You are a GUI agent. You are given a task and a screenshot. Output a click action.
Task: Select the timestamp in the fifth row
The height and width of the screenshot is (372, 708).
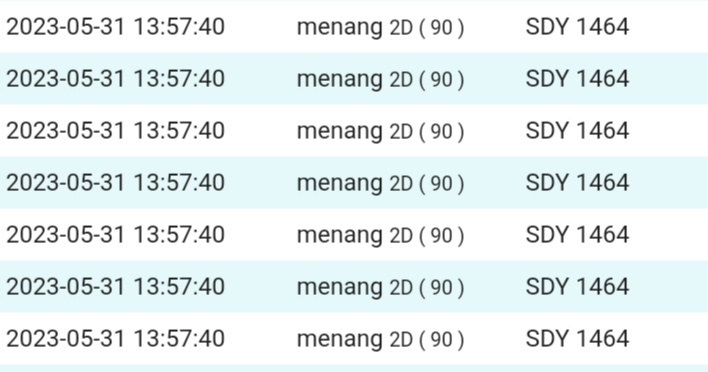pyautogui.click(x=115, y=234)
